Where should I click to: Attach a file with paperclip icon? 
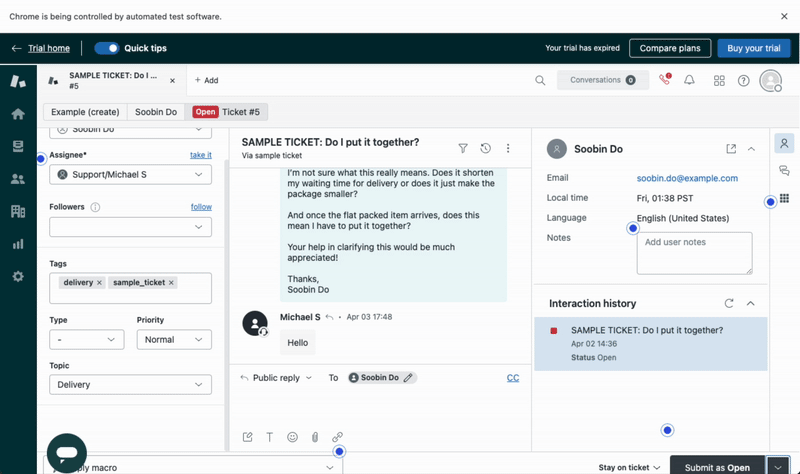315,437
